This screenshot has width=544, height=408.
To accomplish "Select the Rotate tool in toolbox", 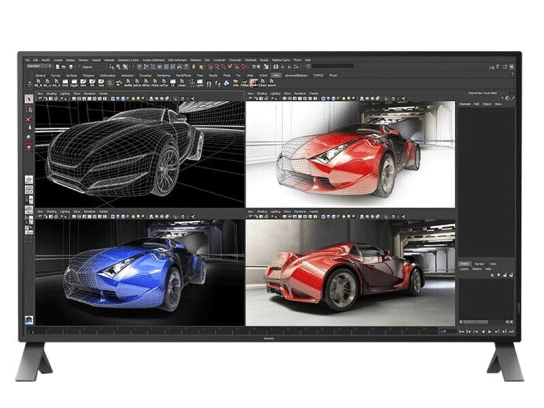I will coord(29,128).
